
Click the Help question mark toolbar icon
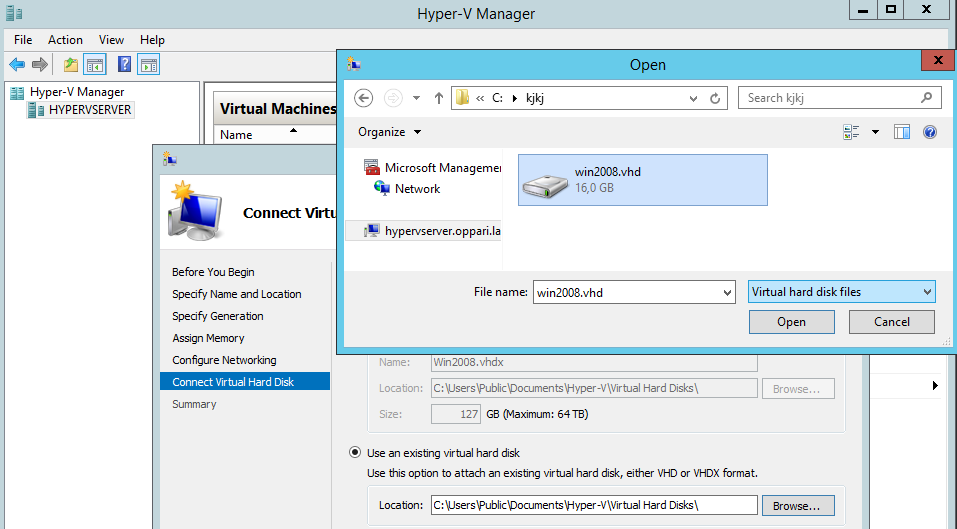tap(125, 64)
